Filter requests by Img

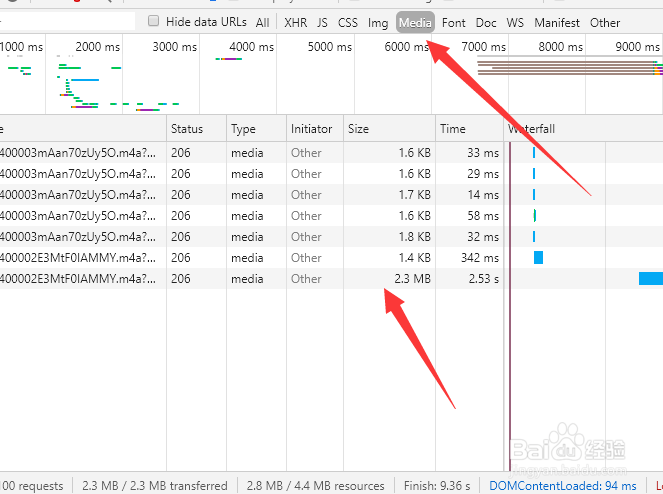[x=378, y=22]
